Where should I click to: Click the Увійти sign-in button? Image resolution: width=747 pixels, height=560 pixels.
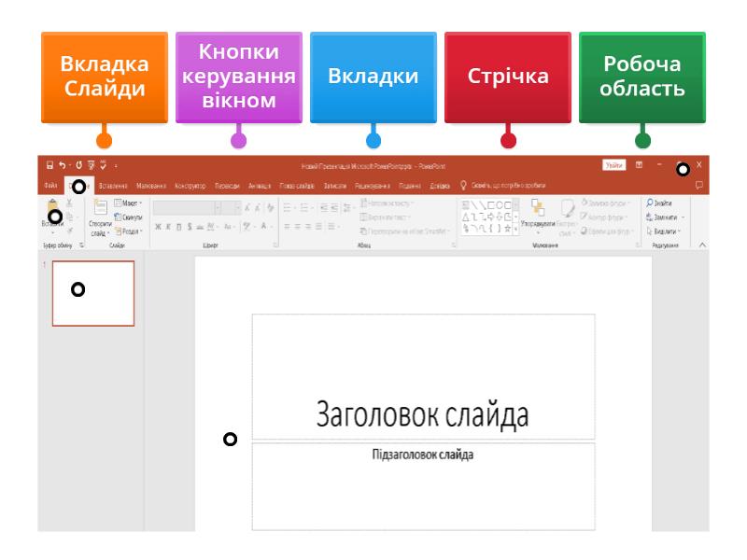(x=613, y=164)
